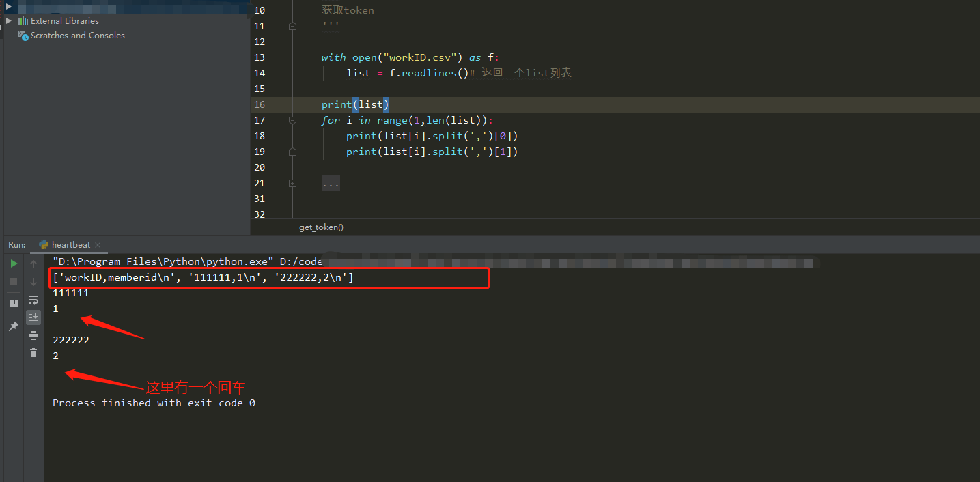Click the Python icon on heartbeat tab

tap(44, 244)
